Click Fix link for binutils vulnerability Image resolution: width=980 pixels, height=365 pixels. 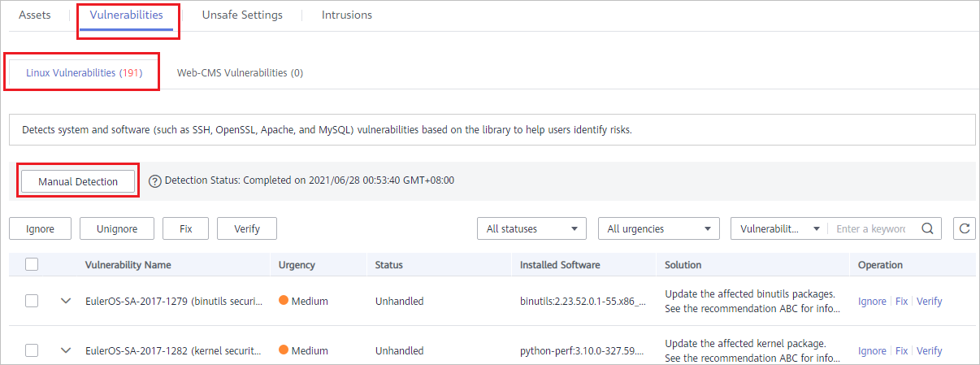pos(902,301)
